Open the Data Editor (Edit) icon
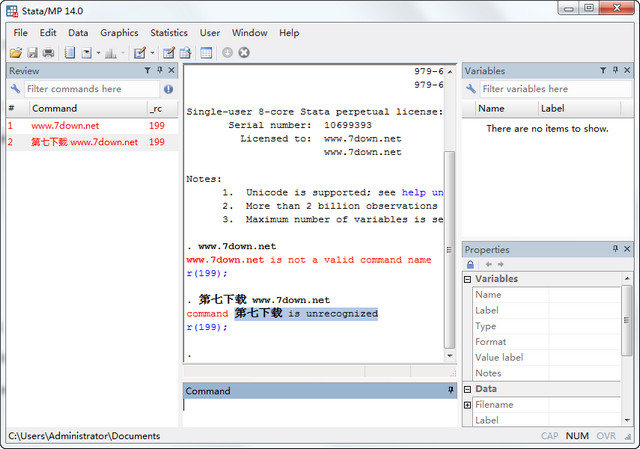Screen dimensions: 640x449 tap(169, 53)
